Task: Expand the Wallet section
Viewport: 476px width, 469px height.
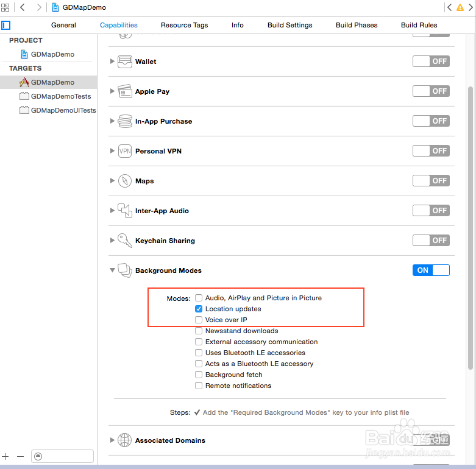Action: pyautogui.click(x=112, y=62)
